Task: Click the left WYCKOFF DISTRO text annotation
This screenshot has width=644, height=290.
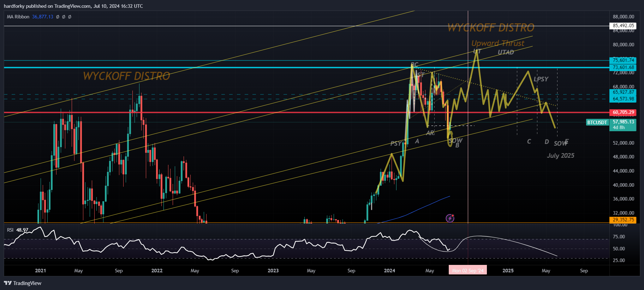Action: click(x=126, y=76)
